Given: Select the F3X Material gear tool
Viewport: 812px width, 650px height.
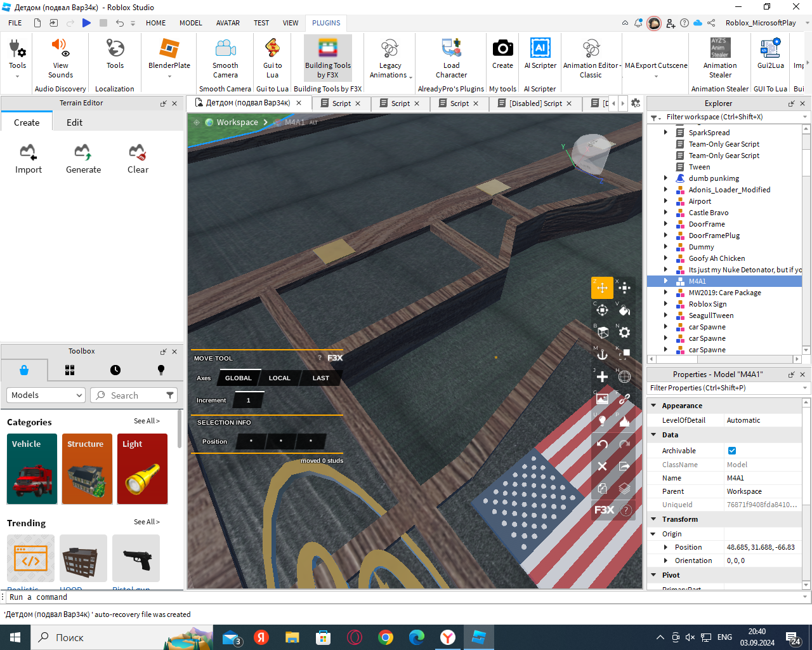Looking at the screenshot, I should click(624, 332).
